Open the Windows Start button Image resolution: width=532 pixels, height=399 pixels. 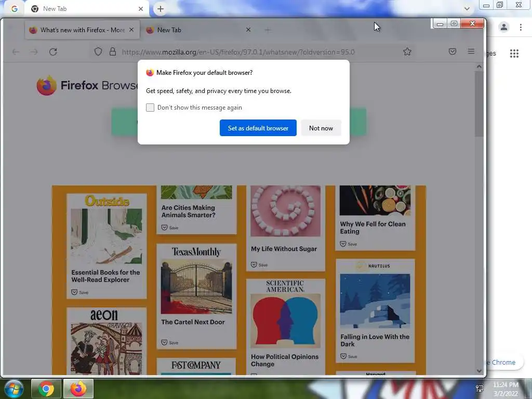(14, 389)
